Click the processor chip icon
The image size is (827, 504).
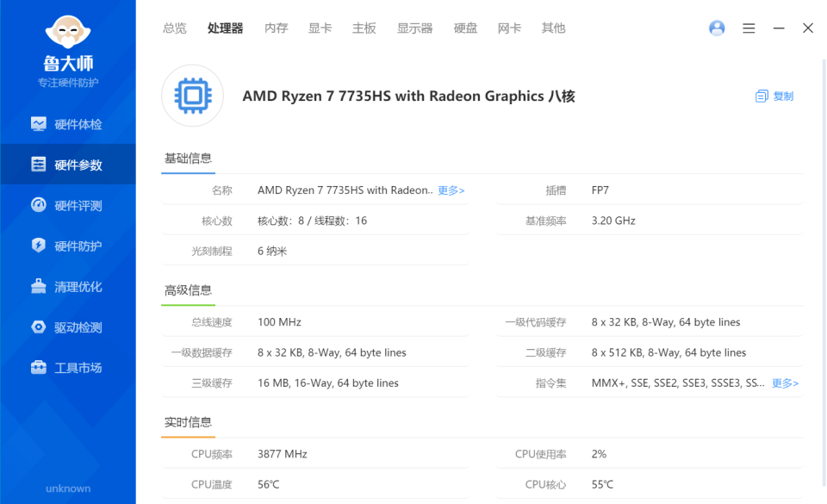[x=192, y=96]
